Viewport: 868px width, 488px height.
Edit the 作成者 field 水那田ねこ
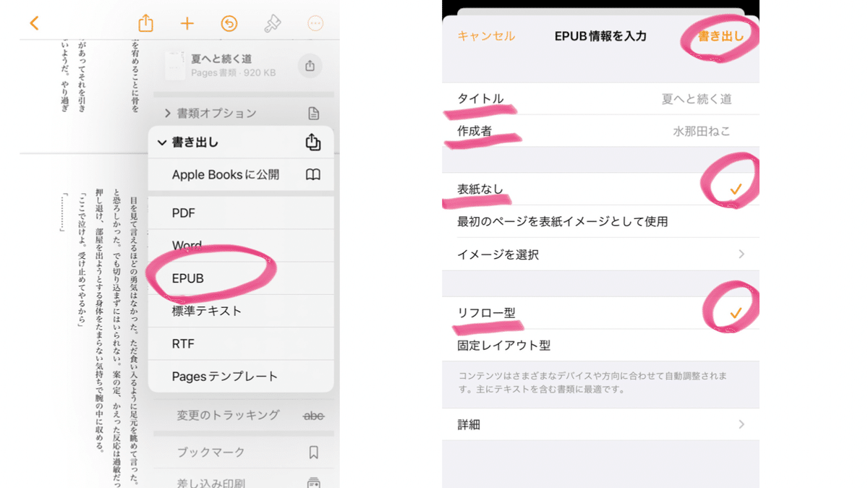pyautogui.click(x=600, y=131)
